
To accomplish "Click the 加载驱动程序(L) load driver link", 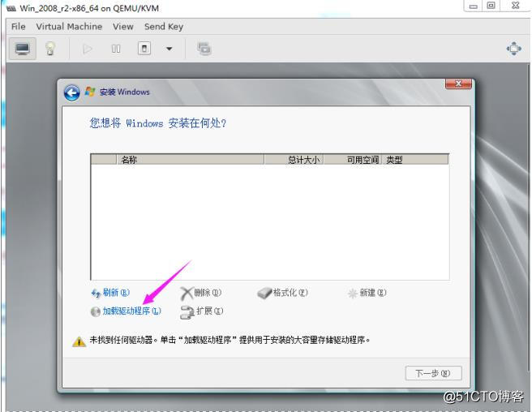I will click(x=126, y=311).
